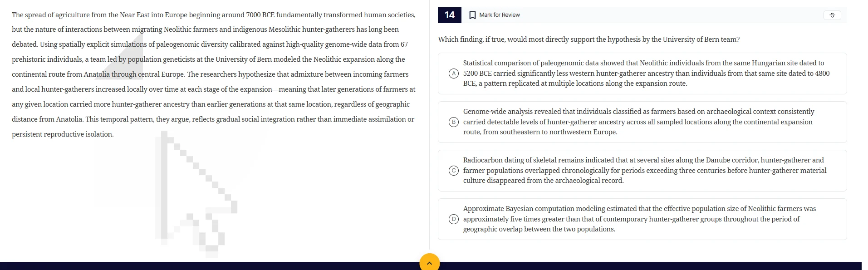Image resolution: width=868 pixels, height=270 pixels.
Task: Click the passage's last line 'persistent reproductive isolation'
Action: (x=63, y=134)
